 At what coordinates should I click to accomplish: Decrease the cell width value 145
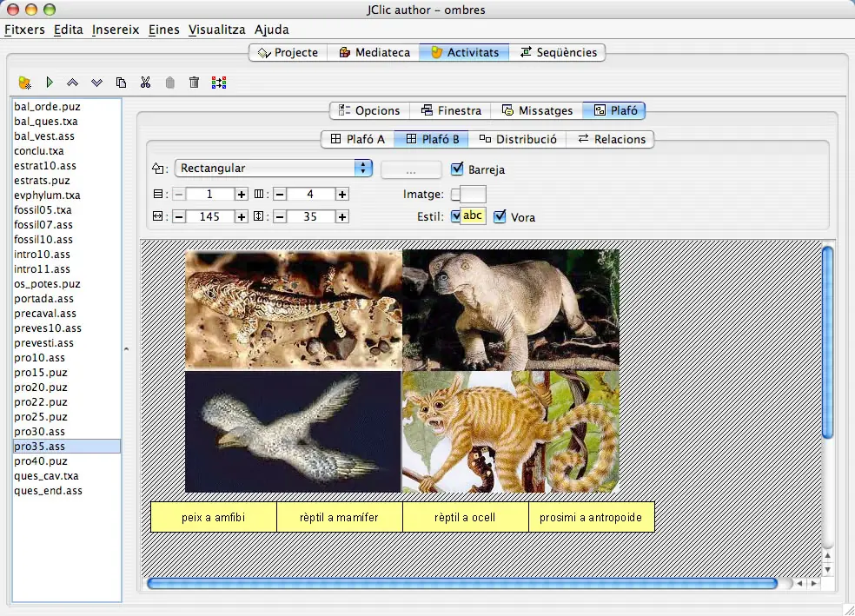click(179, 217)
